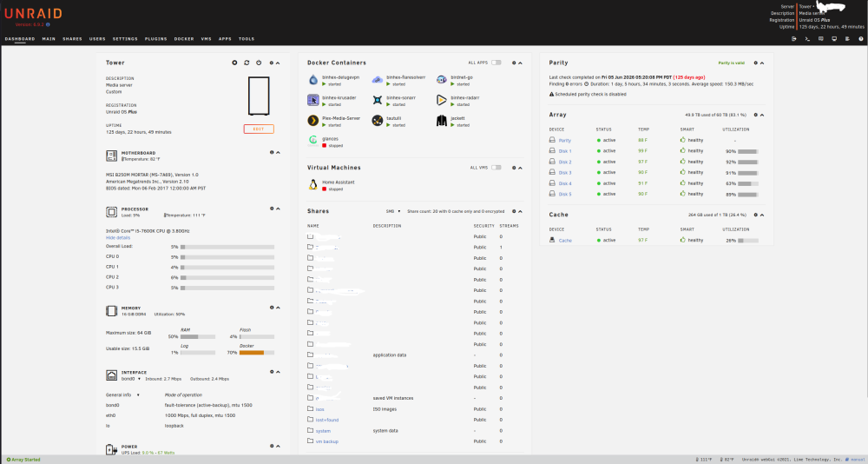Click the stop array icon in Tower panel
This screenshot has width=868, height=464.
pos(234,63)
